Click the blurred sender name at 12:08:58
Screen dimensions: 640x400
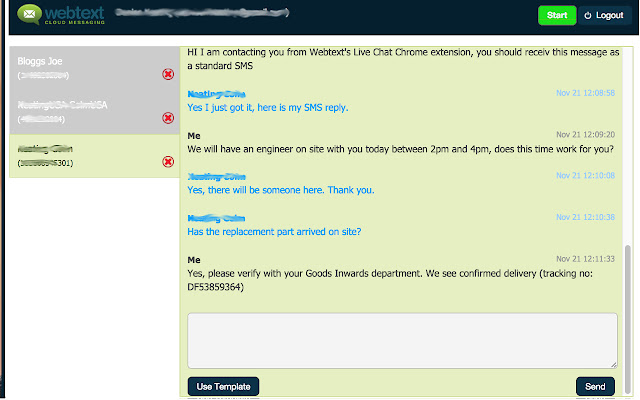(x=216, y=94)
